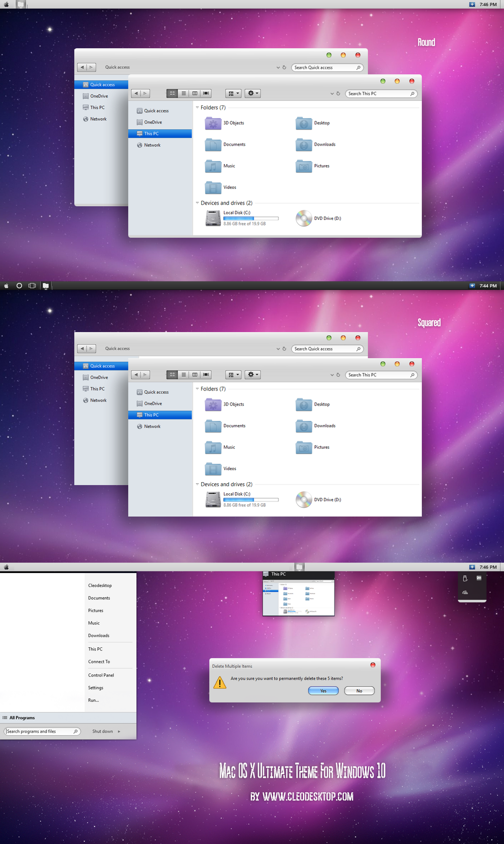Click the refresh icon in the Round This PC window
Image resolution: width=504 pixels, height=844 pixels.
339,94
